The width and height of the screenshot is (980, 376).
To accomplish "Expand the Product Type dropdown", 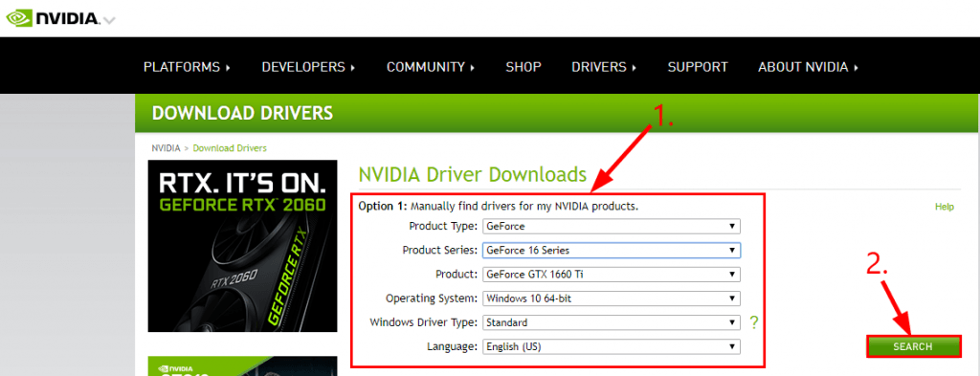I will (x=612, y=226).
